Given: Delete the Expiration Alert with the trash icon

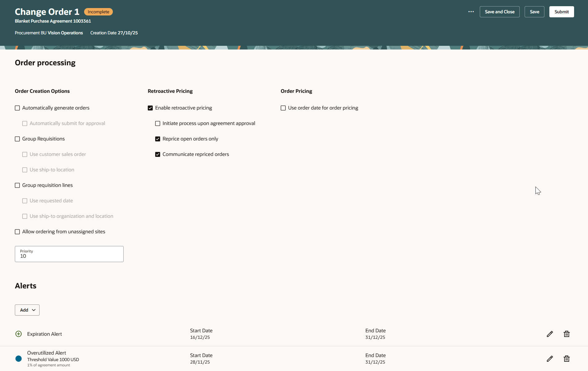Looking at the screenshot, I should click(566, 334).
